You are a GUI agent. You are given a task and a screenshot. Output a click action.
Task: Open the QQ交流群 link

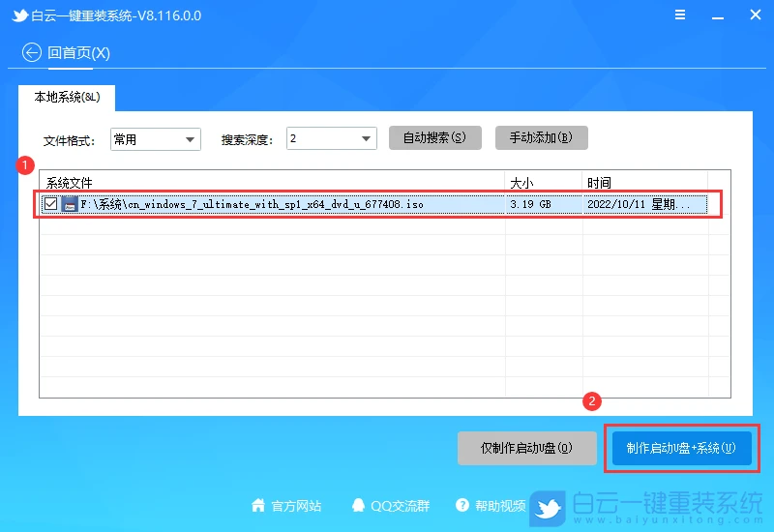click(401, 506)
